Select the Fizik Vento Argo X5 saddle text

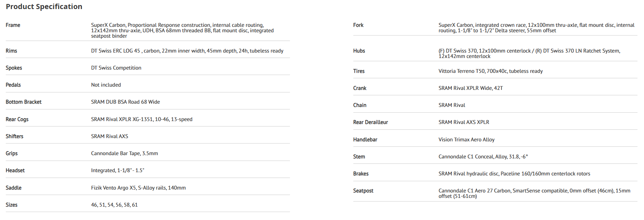pyautogui.click(x=138, y=188)
